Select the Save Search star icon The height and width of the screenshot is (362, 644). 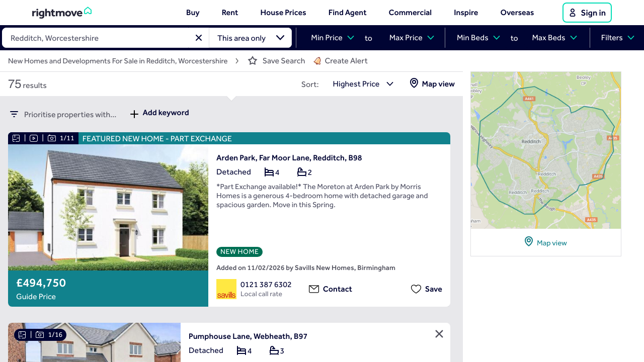coord(252,60)
